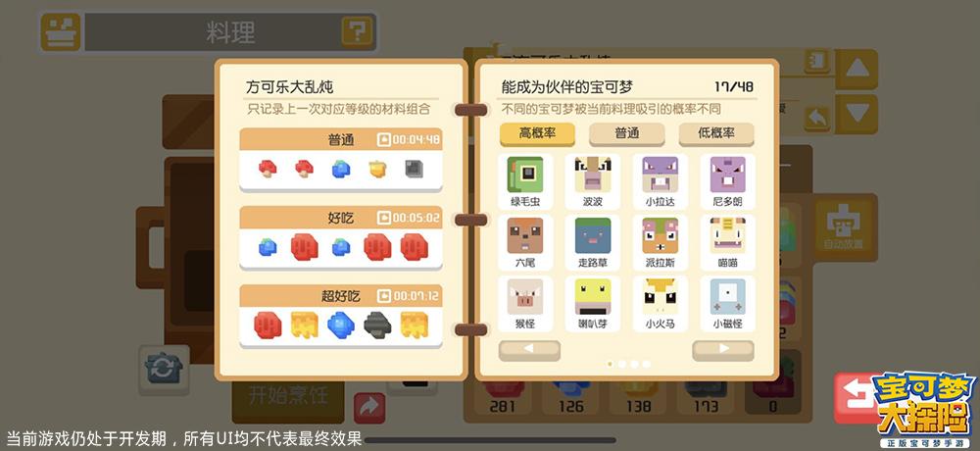This screenshot has height=451, width=980.
Task: Choose the 小拉达 Pokémon tile
Action: tap(660, 181)
